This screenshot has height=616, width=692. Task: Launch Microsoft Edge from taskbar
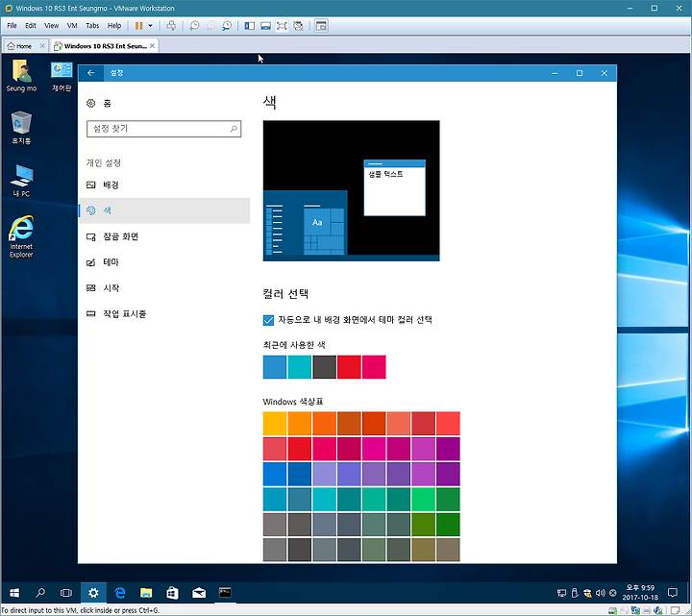click(x=119, y=593)
